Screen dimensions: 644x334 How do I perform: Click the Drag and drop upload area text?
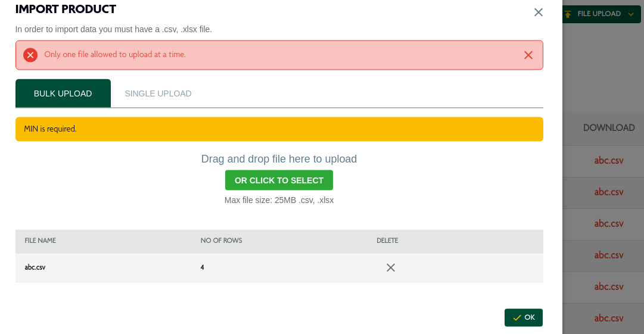[279, 159]
